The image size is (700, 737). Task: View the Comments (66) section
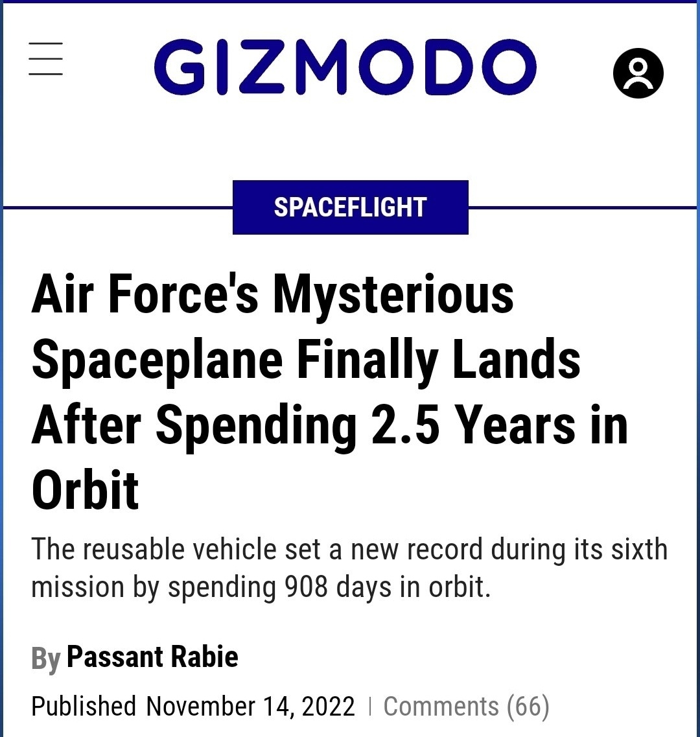pyautogui.click(x=466, y=706)
